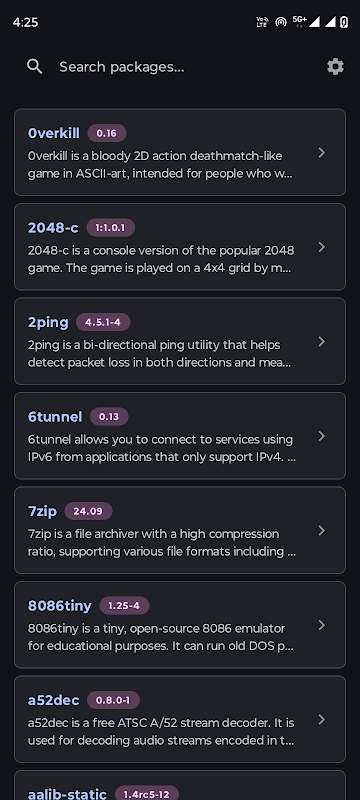Screen dimensions: 360x800
Task: Tap the hotspot icon in the status bar
Action: 280,22
